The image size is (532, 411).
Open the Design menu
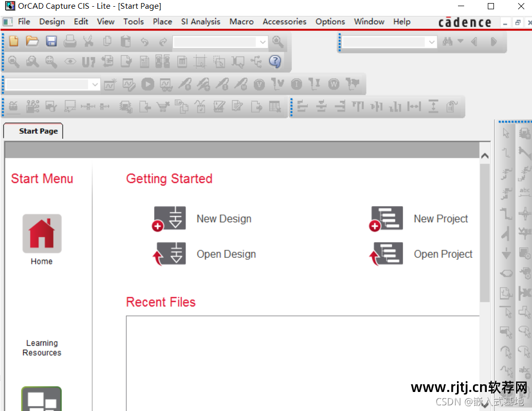click(52, 22)
